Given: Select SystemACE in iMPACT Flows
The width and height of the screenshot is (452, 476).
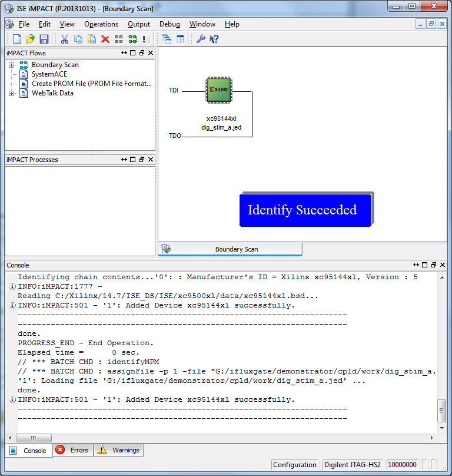Looking at the screenshot, I should click(49, 74).
